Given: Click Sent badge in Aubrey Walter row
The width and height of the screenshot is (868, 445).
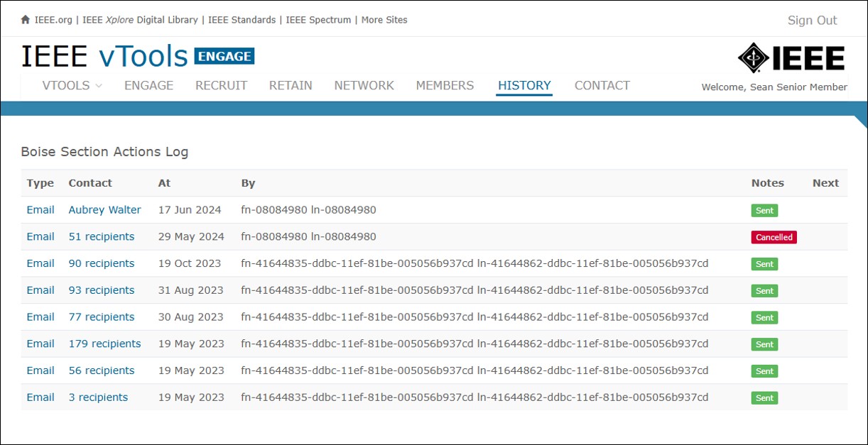Looking at the screenshot, I should (x=764, y=211).
